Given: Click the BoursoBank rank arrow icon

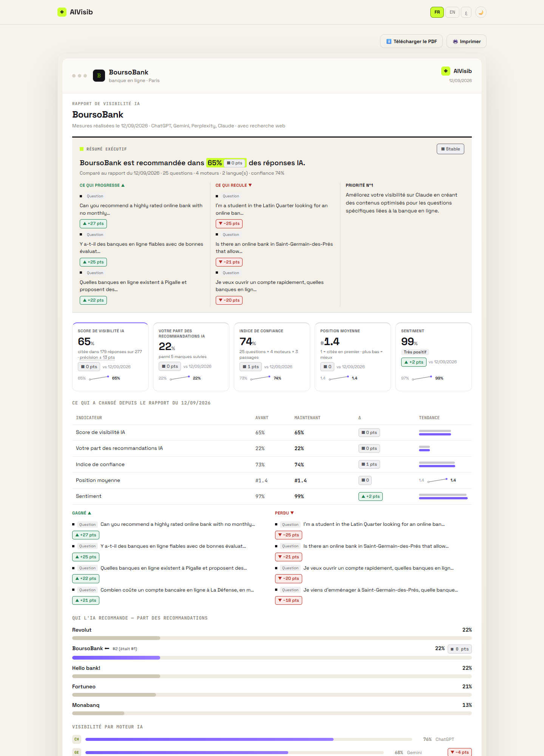Looking at the screenshot, I should [x=107, y=649].
